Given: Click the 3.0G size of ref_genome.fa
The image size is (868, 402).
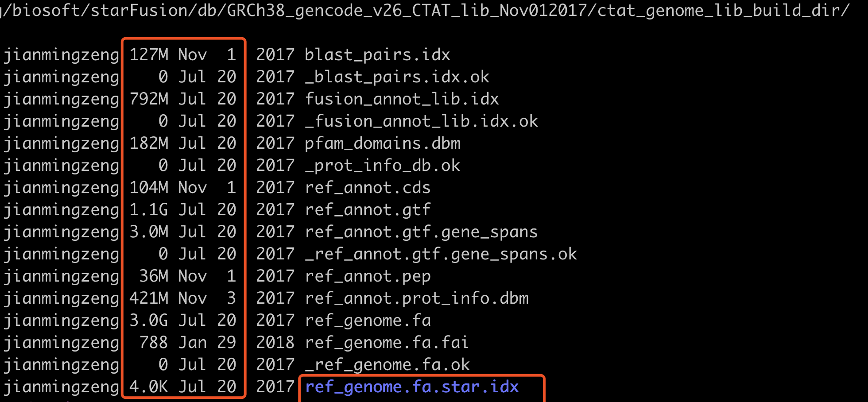Looking at the screenshot, I should pyautogui.click(x=149, y=321).
